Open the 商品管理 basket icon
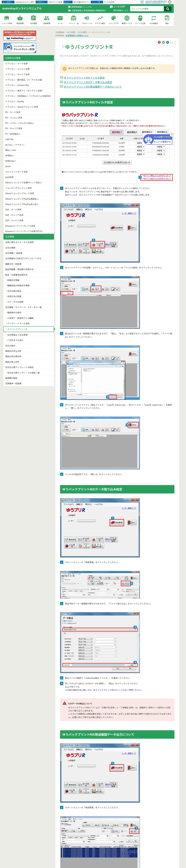This screenshot has height=868, width=186. click(20, 20)
